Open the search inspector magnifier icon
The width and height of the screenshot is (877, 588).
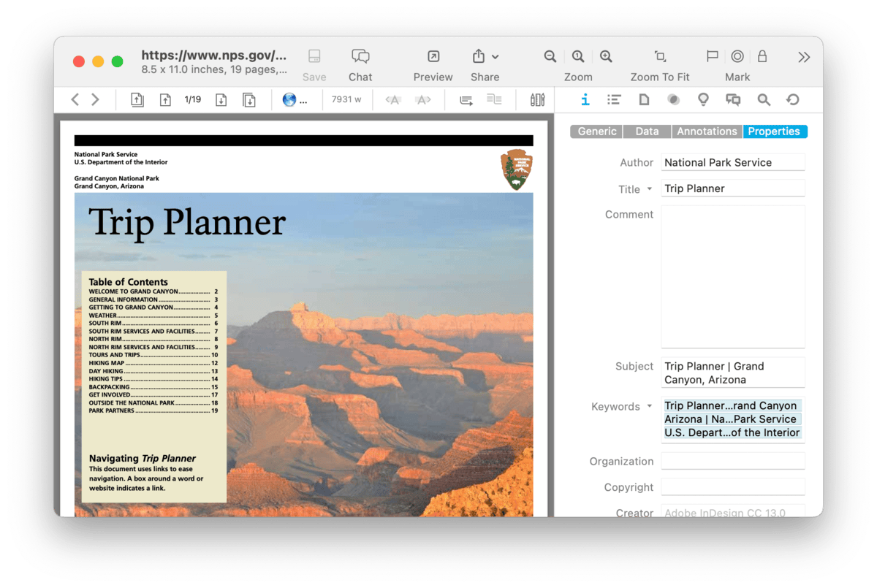point(764,100)
